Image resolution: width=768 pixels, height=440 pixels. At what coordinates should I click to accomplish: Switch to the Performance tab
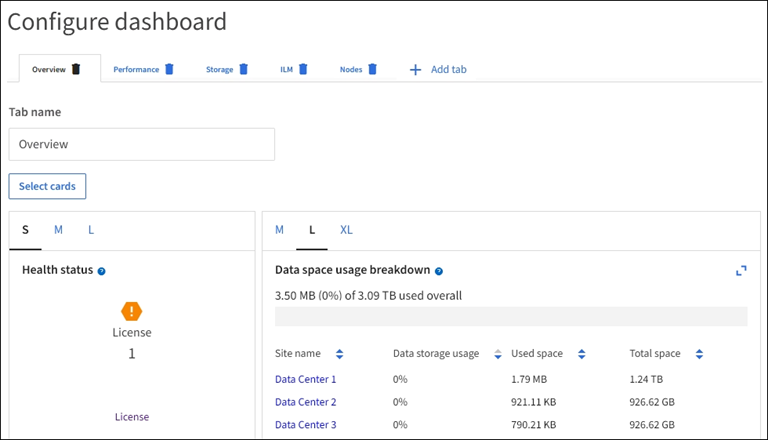(x=136, y=69)
